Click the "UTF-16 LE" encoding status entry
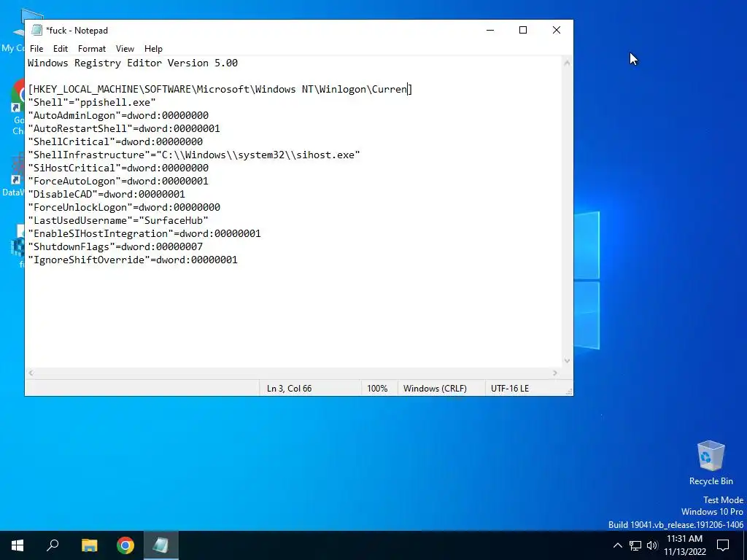The image size is (747, 560). [510, 389]
